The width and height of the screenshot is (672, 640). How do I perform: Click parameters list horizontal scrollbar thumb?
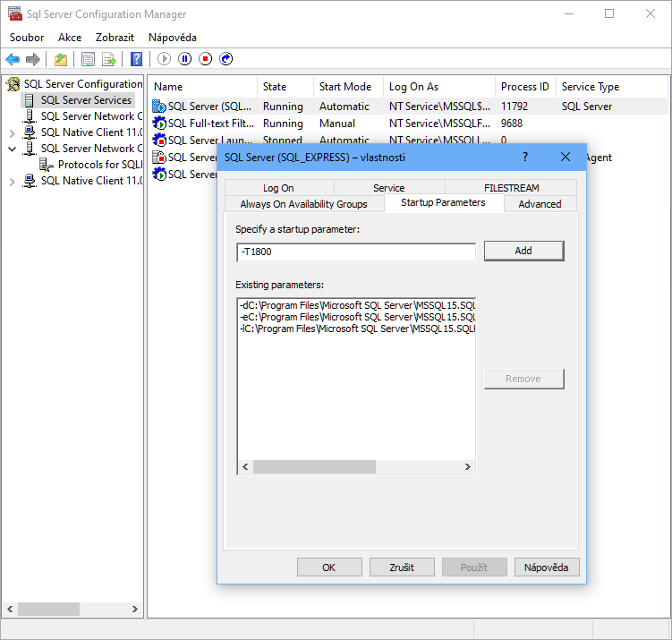pos(314,467)
